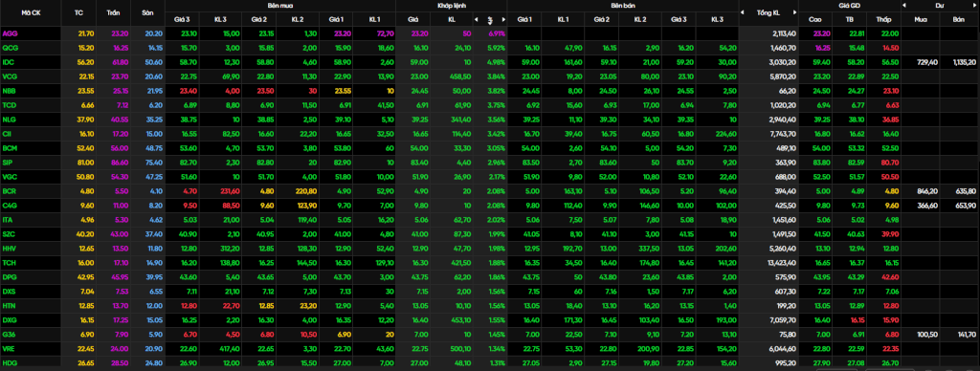Viewport: 980px width, 371px height.
Task: Click G36 surplus sell value 141,70
Action: click(x=967, y=335)
